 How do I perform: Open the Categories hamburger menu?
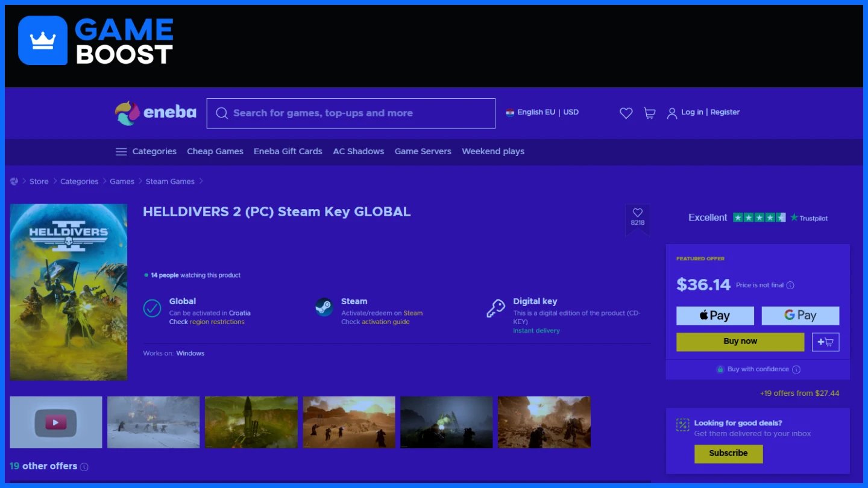[146, 152]
